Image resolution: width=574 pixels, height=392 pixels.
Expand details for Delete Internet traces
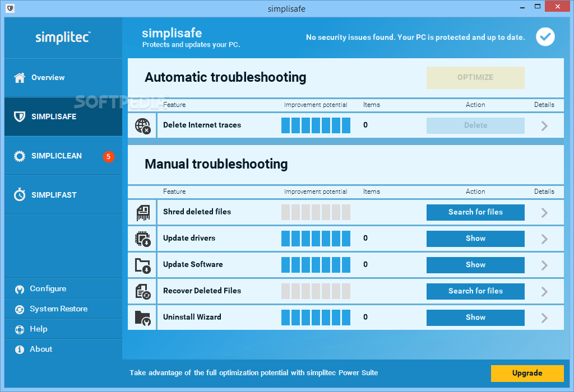(x=544, y=126)
